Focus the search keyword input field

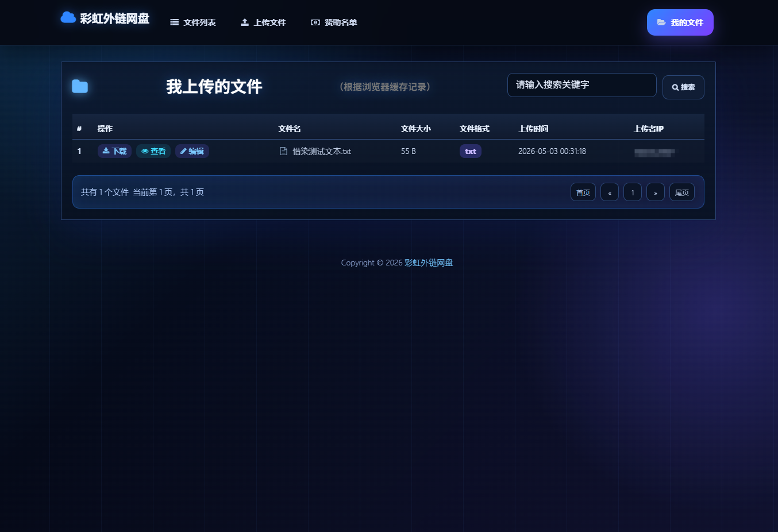click(582, 85)
